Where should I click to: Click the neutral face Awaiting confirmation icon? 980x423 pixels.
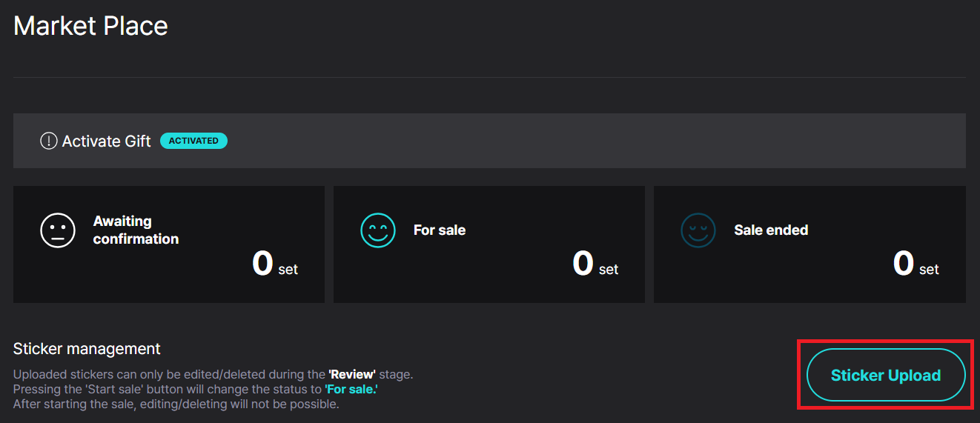[58, 230]
